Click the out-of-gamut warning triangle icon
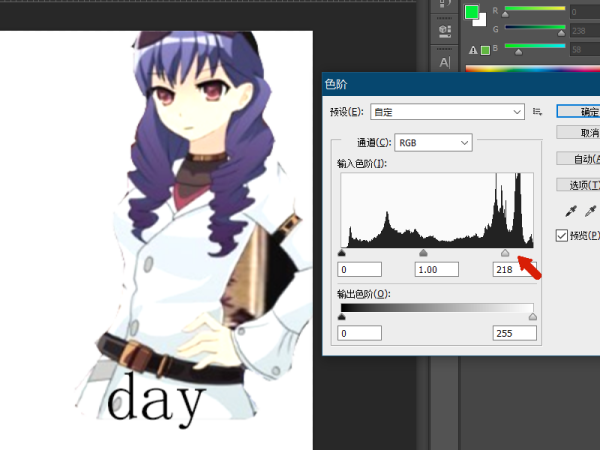Viewport: 600px width, 450px height. click(473, 50)
